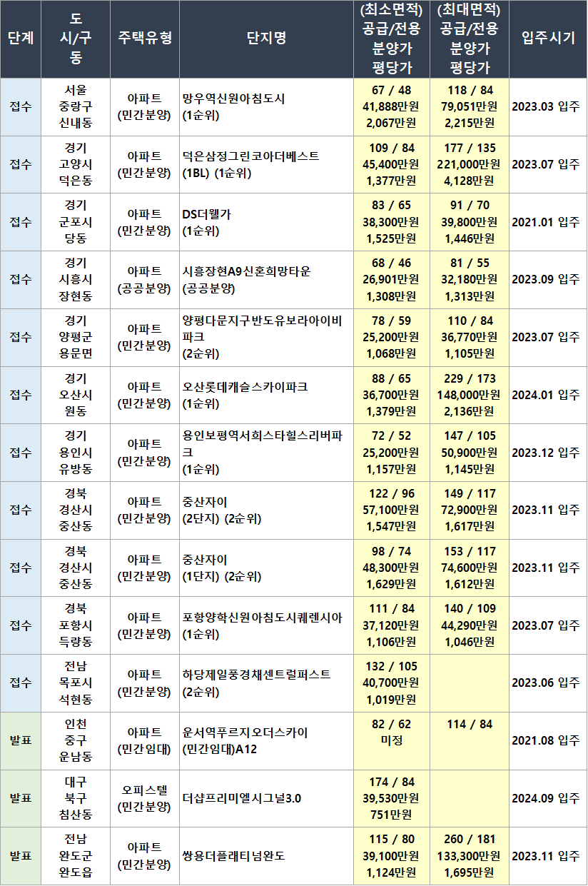Select the 덕은삼정그린코아더베스트 complex name

coord(250,156)
